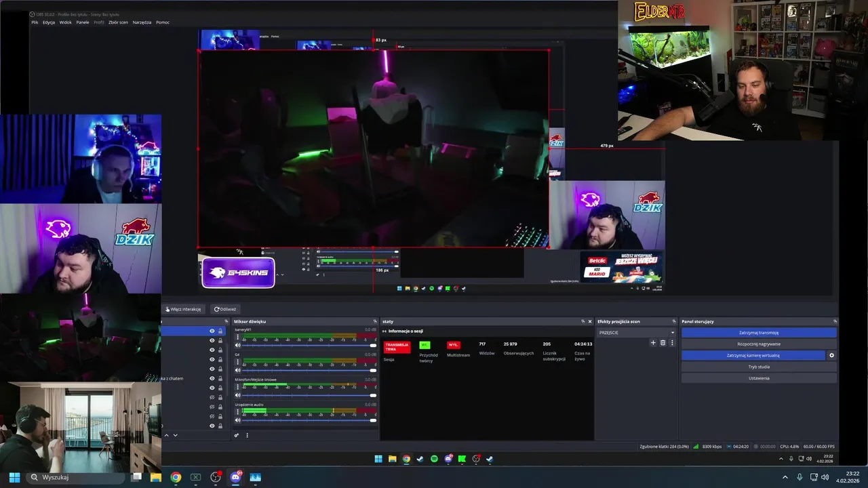The width and height of the screenshot is (868, 488).
Task: Open Task View on the taskbar
Action: pyautogui.click(x=136, y=477)
